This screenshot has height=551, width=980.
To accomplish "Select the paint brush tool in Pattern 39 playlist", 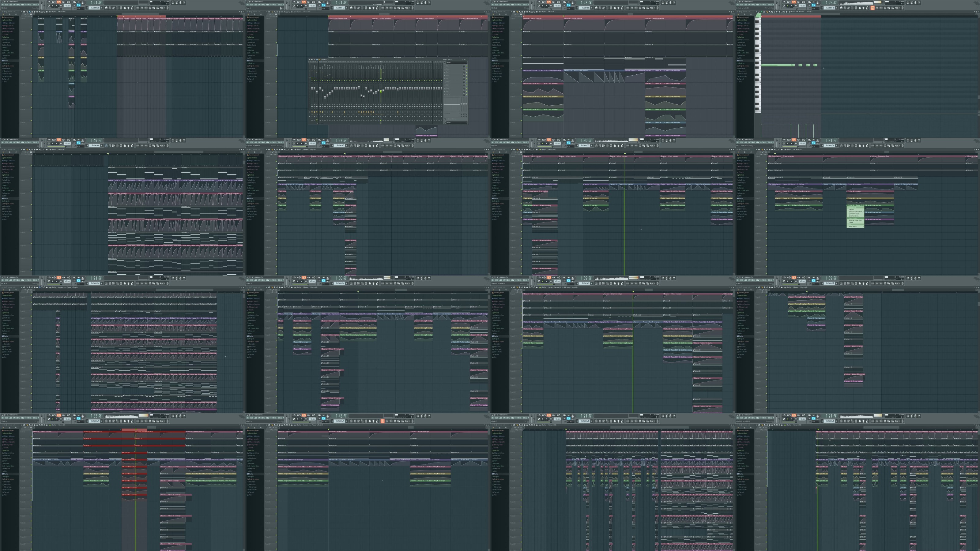I will click(30, 12).
